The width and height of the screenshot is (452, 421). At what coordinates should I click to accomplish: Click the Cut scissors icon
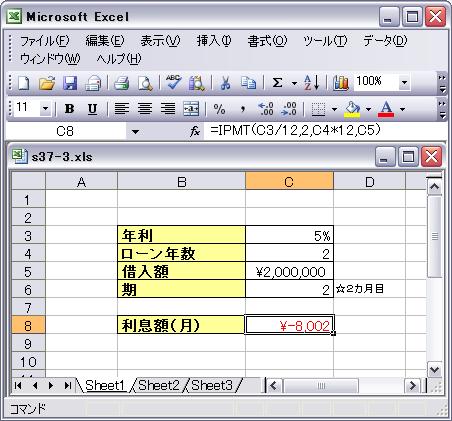(226, 83)
